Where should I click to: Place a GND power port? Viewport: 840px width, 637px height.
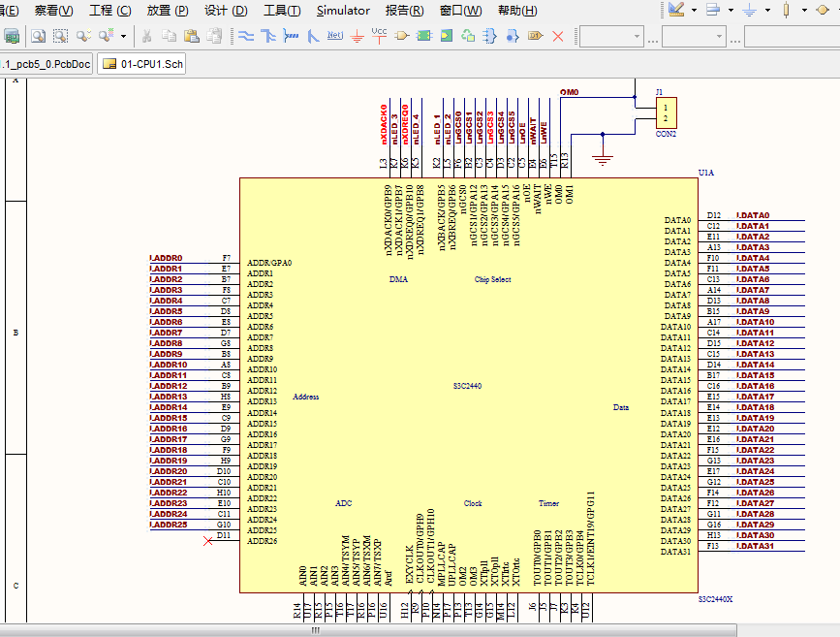click(x=358, y=37)
